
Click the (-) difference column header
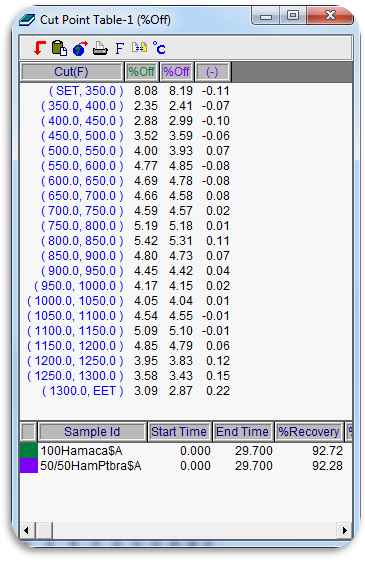point(212,72)
